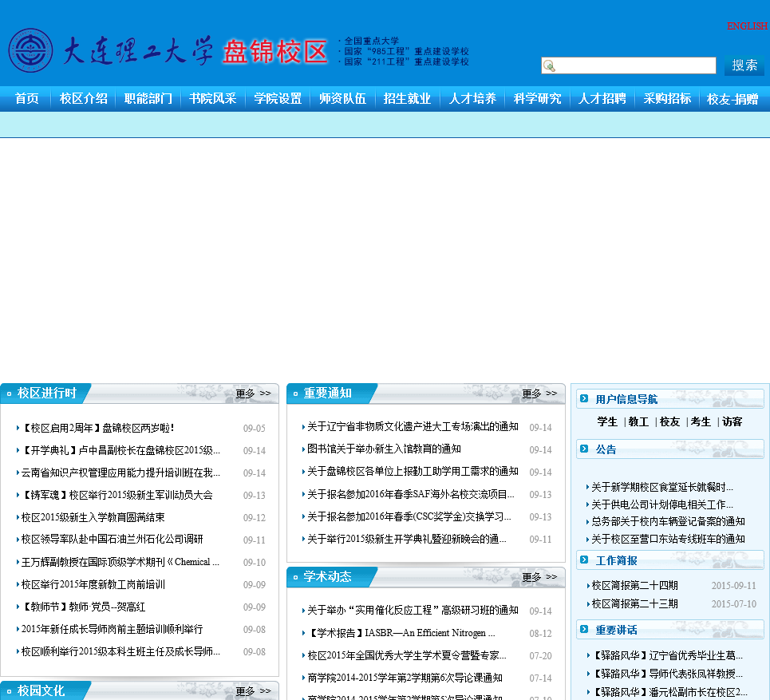This screenshot has width=770, height=700.
Task: Click 更多 in 校区进行时 panel header
Action: [x=253, y=394]
